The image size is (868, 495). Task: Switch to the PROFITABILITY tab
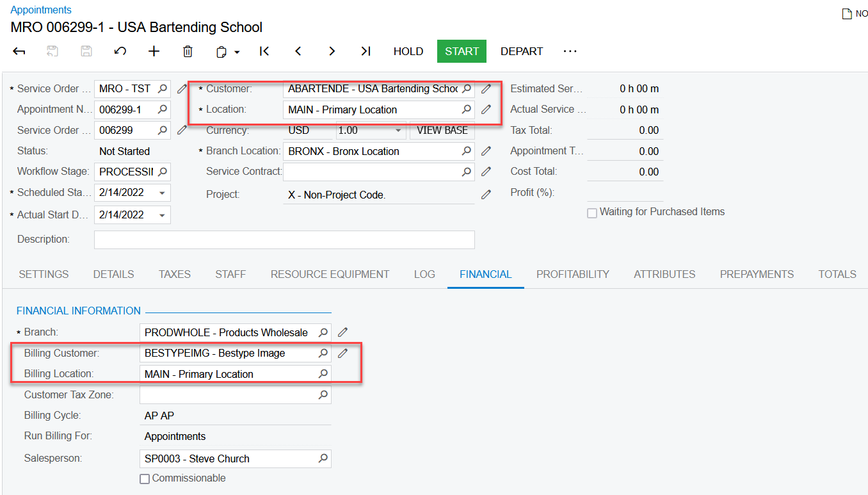point(573,274)
